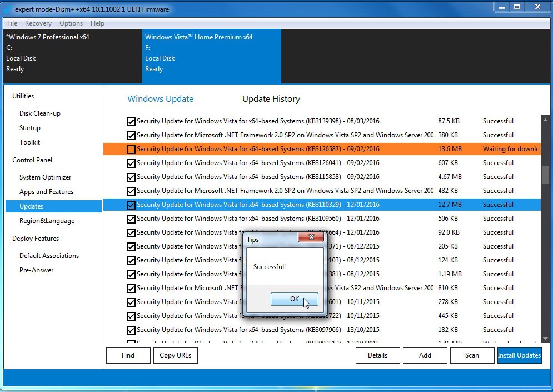Click the Details button
The height and width of the screenshot is (392, 553).
[378, 355]
